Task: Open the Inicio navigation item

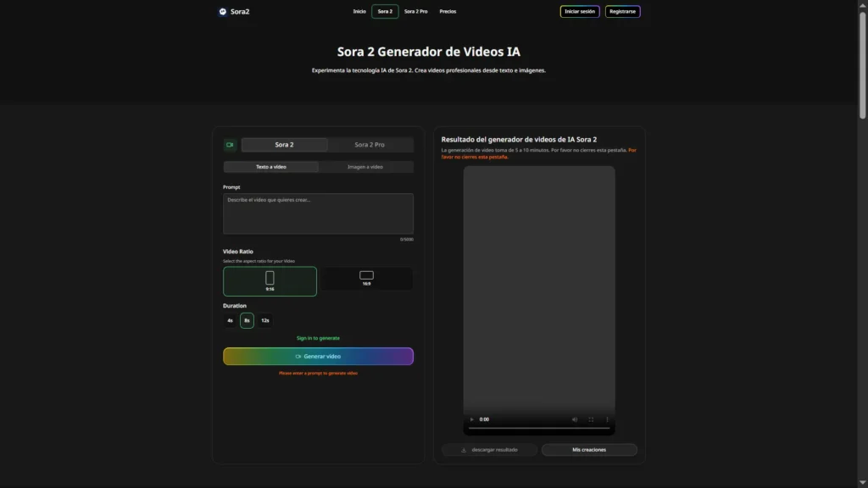Action: coord(359,11)
